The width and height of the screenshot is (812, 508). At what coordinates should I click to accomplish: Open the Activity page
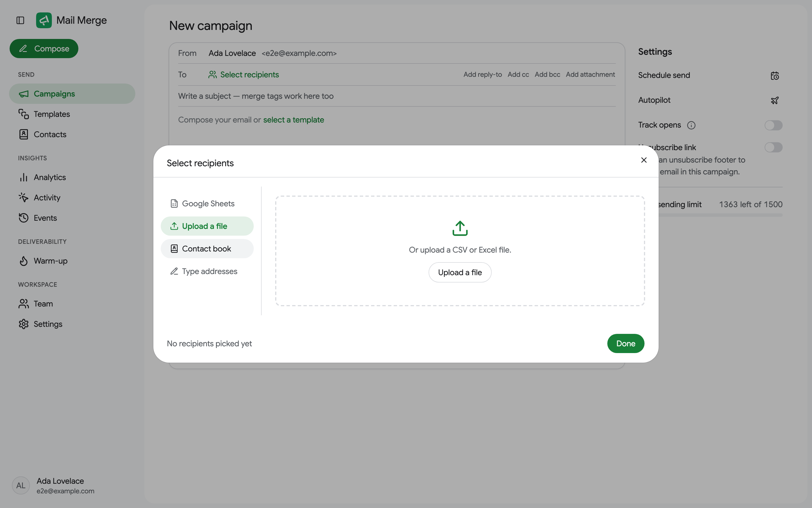tap(72, 198)
